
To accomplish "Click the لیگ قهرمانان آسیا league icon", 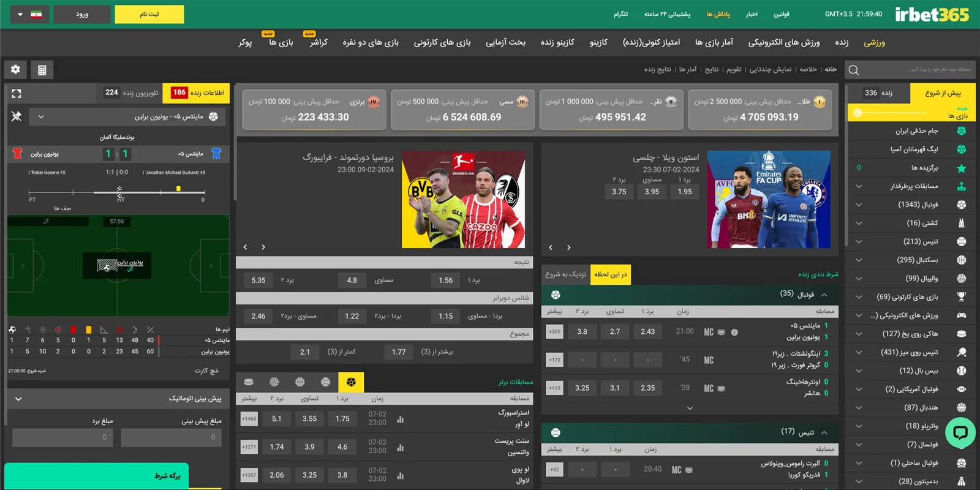I will pyautogui.click(x=962, y=149).
